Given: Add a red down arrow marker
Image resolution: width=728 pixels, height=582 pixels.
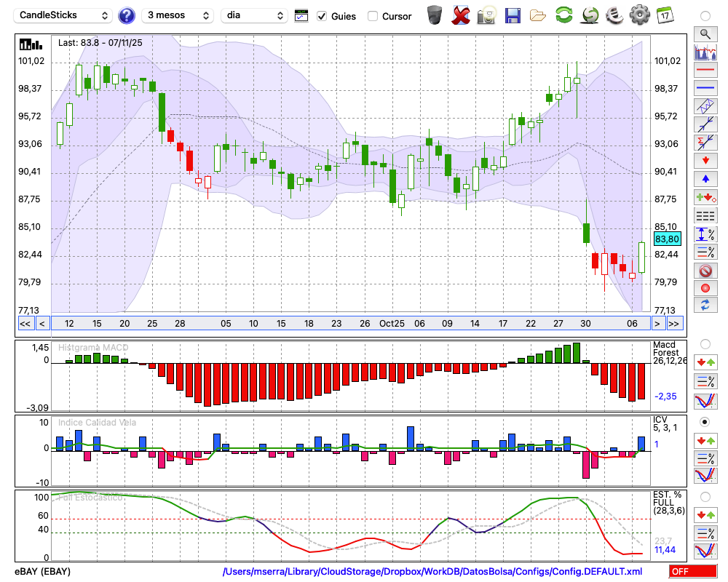Looking at the screenshot, I should (705, 161).
